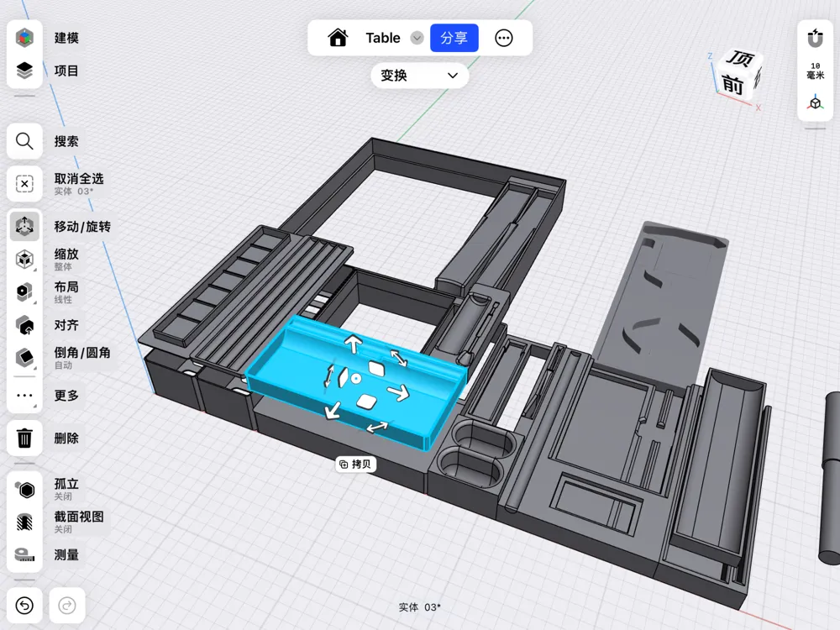Image resolution: width=840 pixels, height=630 pixels.
Task: Select the 缩放 scale tool icon
Action: (x=24, y=260)
